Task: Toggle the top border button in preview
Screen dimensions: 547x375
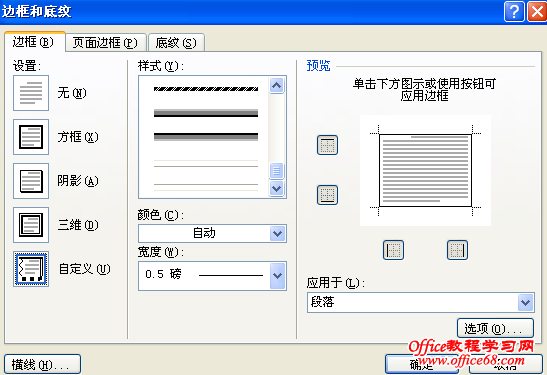Action: pos(327,145)
